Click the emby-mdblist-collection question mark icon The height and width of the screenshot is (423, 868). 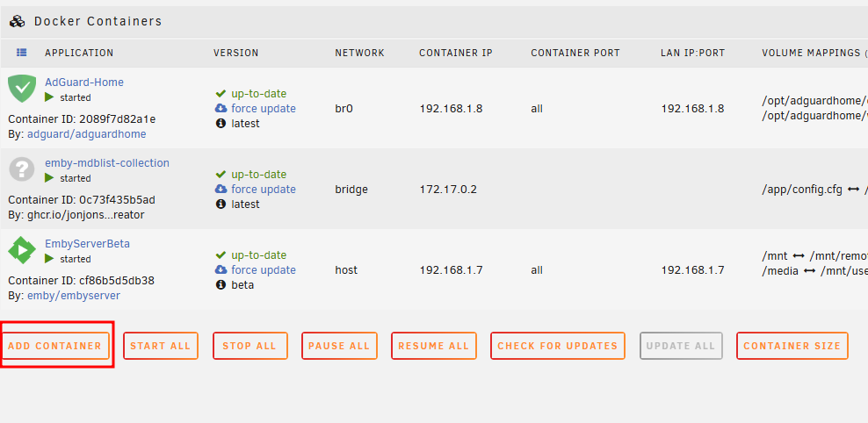(22, 169)
